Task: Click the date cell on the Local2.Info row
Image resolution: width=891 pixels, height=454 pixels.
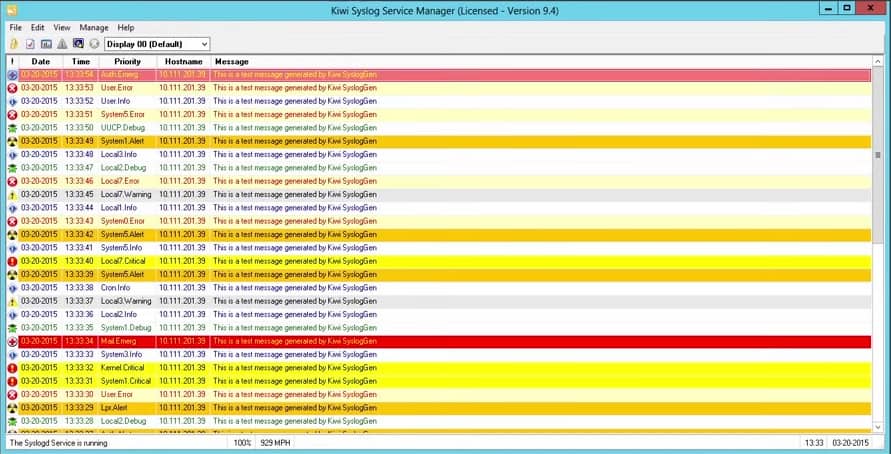Action: click(x=39, y=315)
